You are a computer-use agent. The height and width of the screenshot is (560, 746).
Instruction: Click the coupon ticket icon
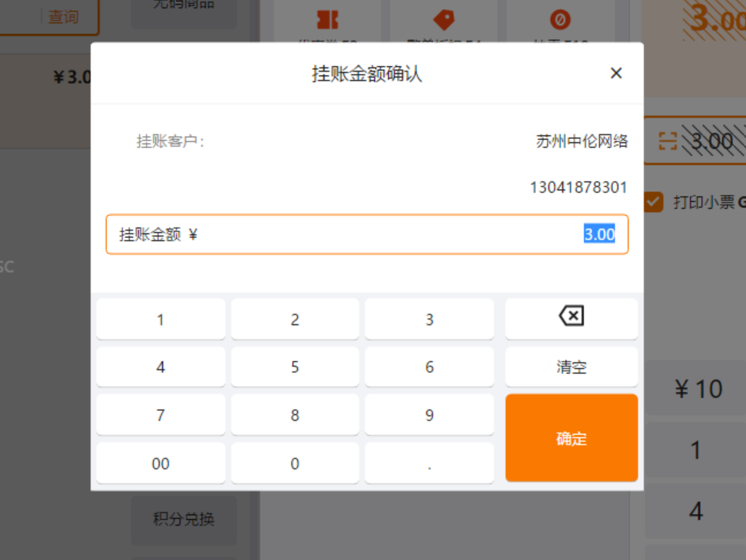click(x=327, y=20)
